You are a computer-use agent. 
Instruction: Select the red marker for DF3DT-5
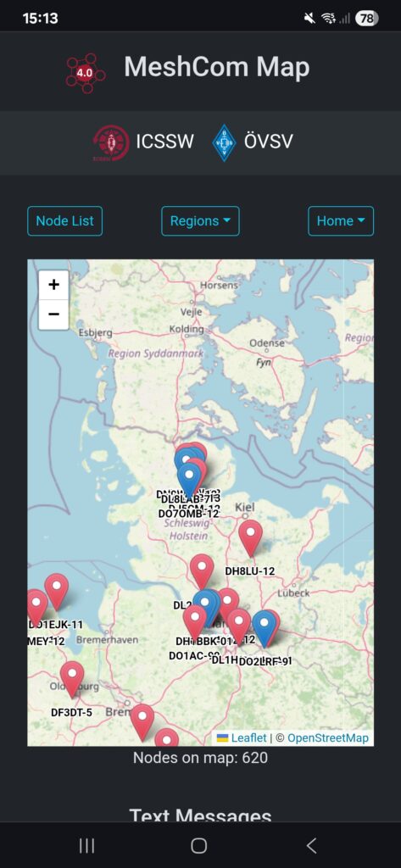pos(72,679)
